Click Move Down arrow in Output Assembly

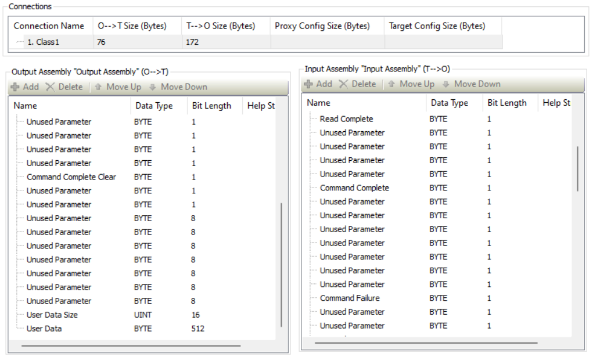point(152,87)
